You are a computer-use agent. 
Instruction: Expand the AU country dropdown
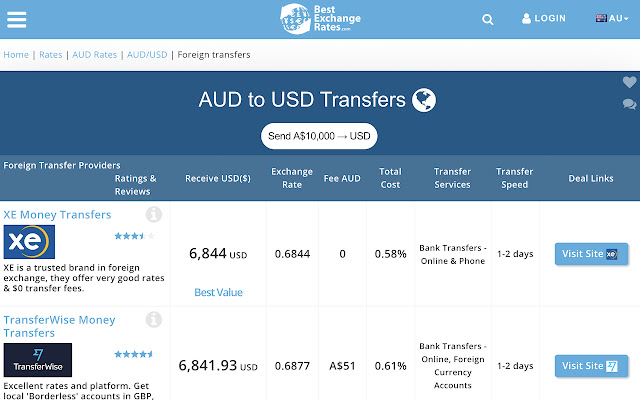point(612,18)
